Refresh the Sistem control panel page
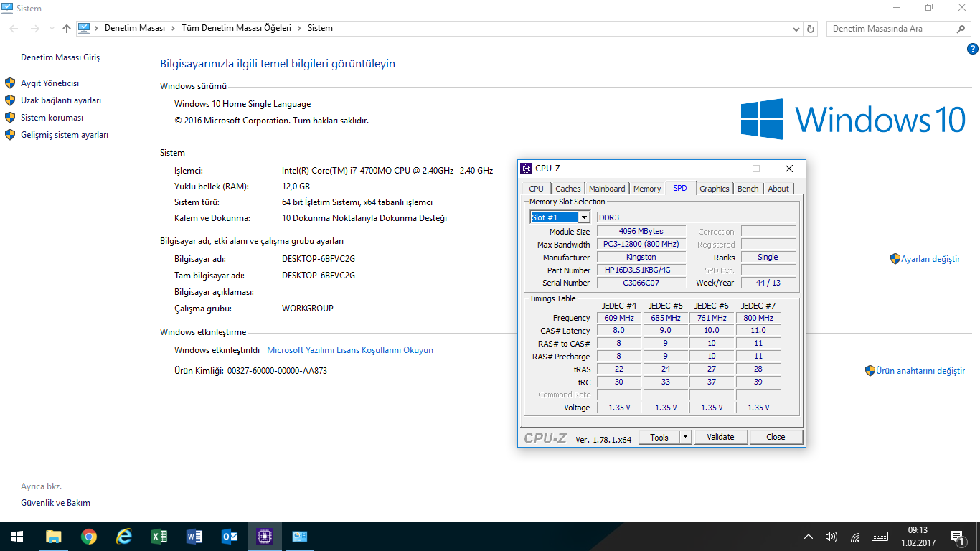980x551 pixels. pos(811,29)
